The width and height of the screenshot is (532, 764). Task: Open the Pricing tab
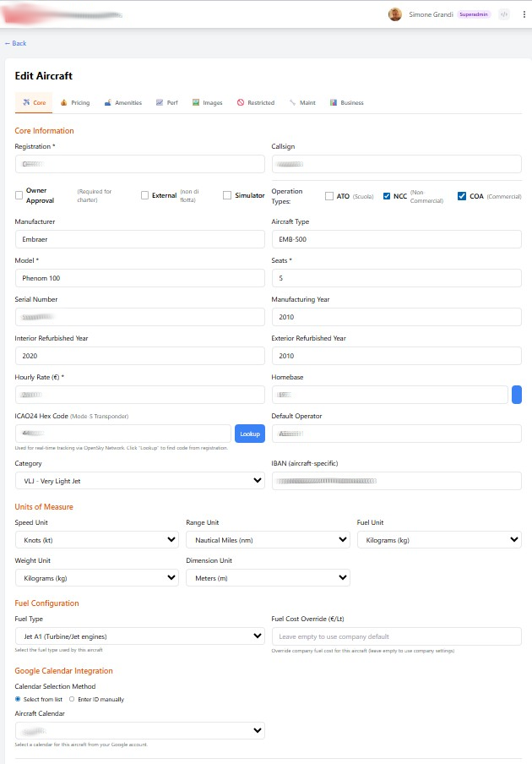click(75, 103)
